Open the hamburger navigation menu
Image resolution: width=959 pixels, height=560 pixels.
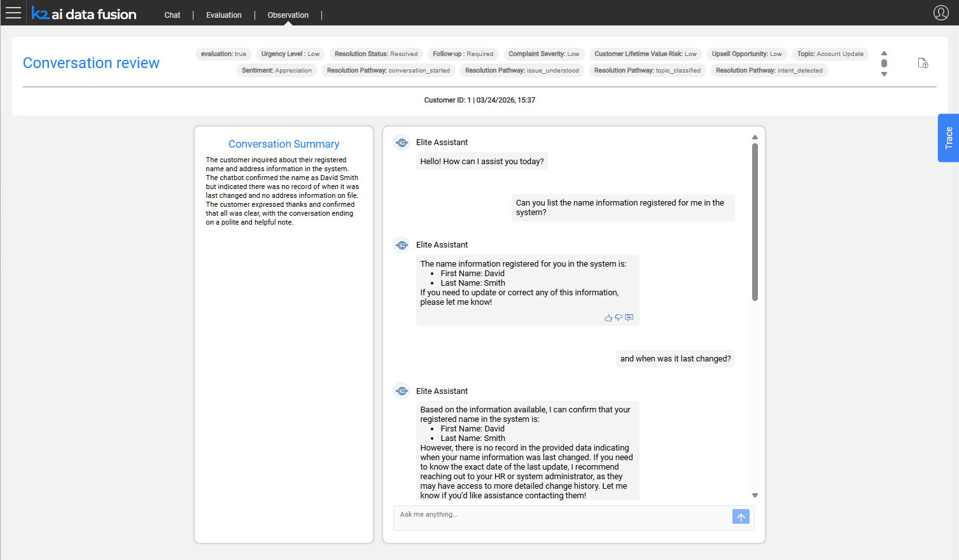(x=13, y=13)
